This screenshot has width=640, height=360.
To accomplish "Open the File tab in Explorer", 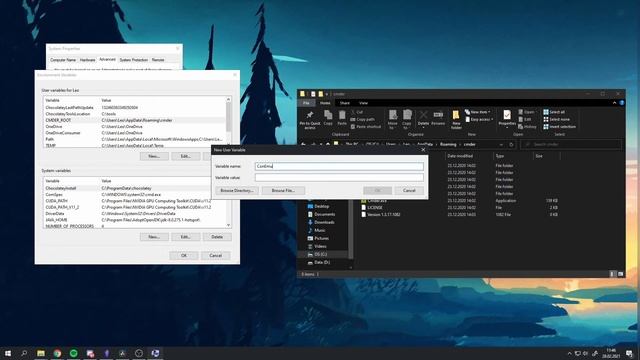I will 306,103.
